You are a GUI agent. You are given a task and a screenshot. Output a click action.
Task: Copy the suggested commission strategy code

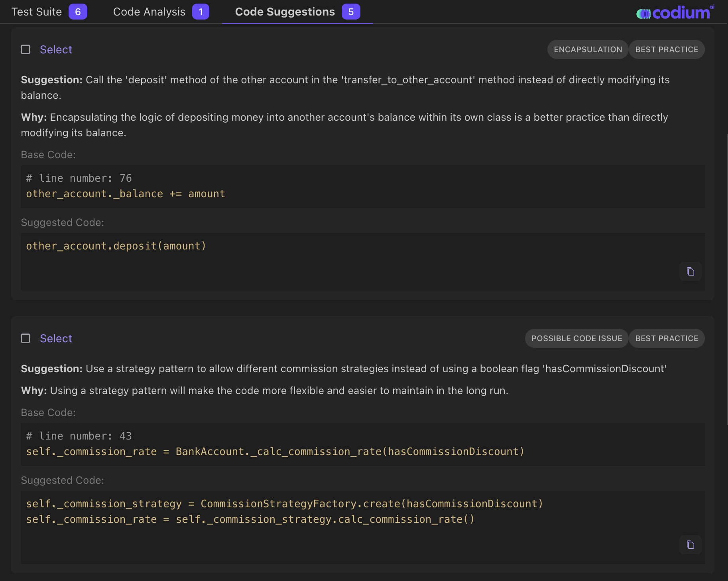(690, 545)
